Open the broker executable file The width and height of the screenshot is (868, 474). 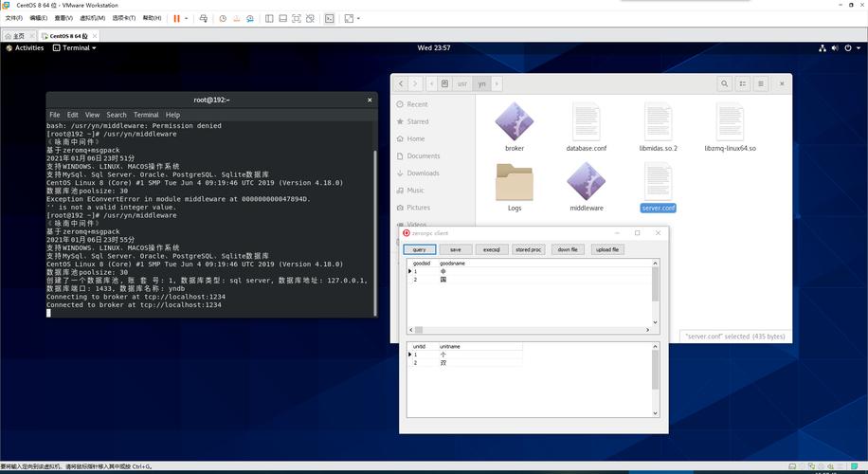point(515,122)
